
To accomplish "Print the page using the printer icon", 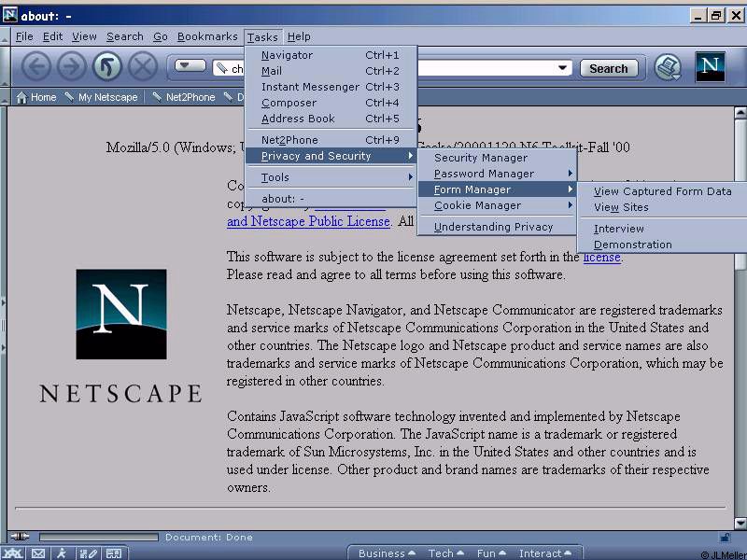I will click(668, 67).
